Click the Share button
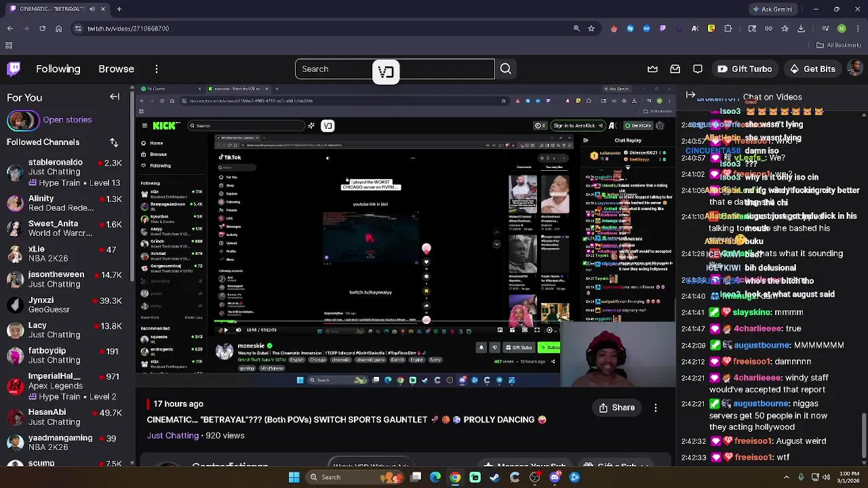This screenshot has width=868, height=488. click(617, 408)
